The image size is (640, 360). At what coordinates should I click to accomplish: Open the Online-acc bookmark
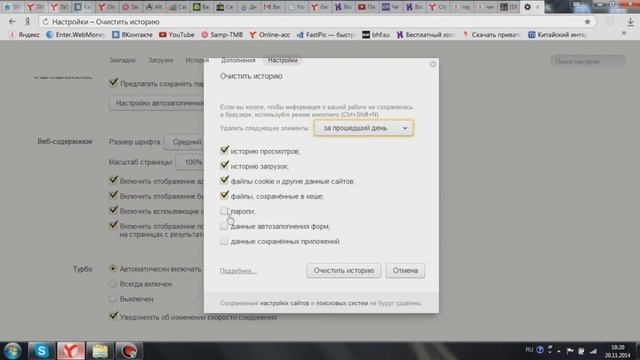tap(269, 35)
